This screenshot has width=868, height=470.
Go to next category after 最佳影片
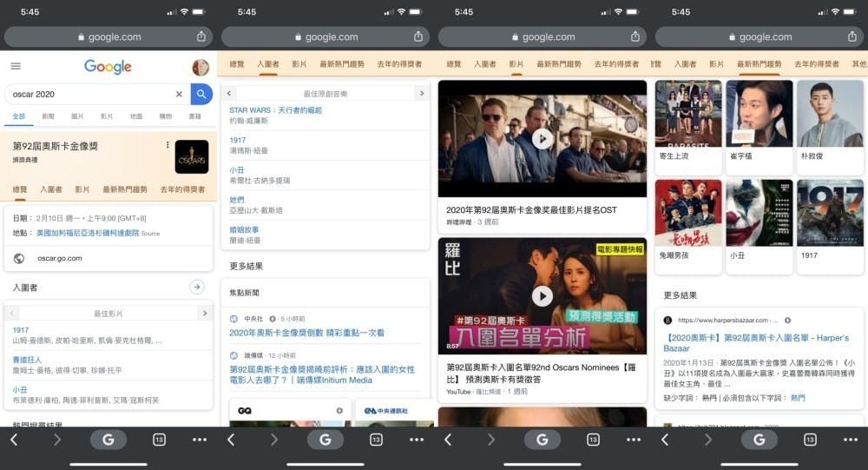(205, 313)
